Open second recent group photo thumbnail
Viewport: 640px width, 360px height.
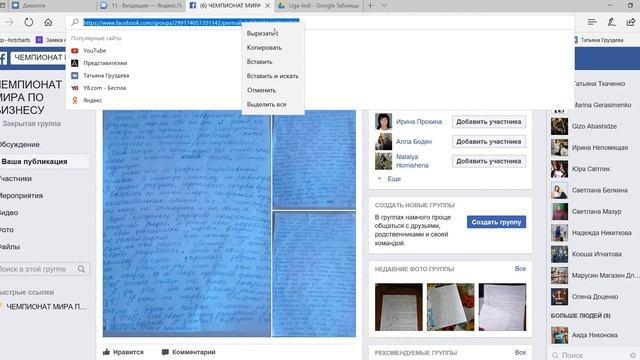click(451, 307)
